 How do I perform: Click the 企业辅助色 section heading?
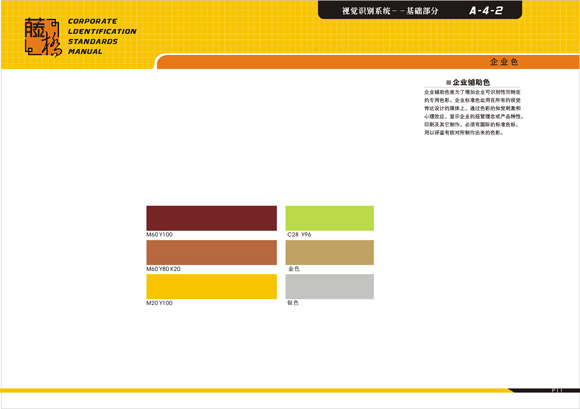471,82
